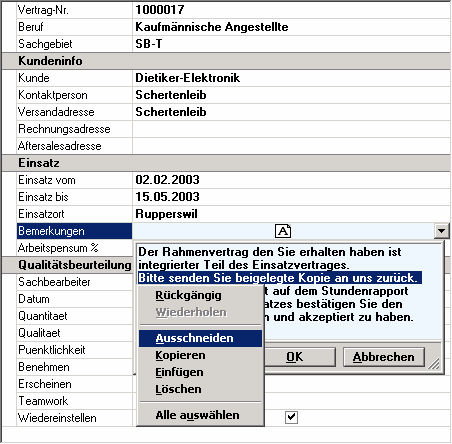Click the Einsatz section header
The image size is (452, 444).
point(226,163)
